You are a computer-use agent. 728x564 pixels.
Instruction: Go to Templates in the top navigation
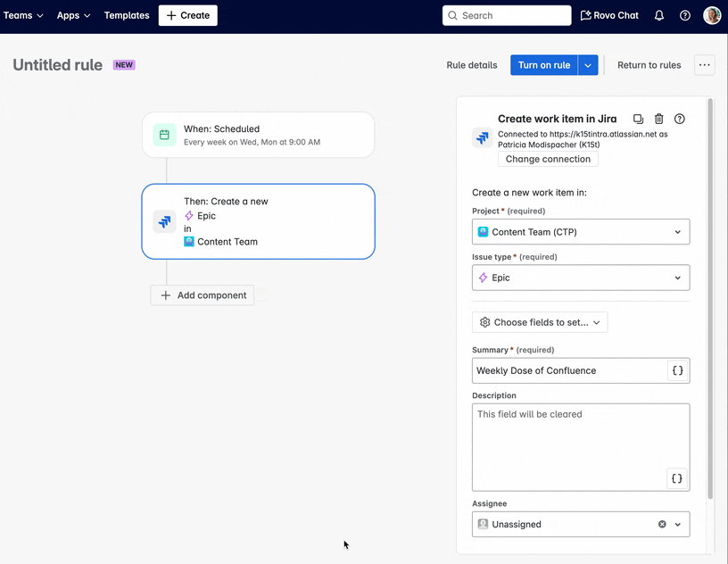point(127,15)
